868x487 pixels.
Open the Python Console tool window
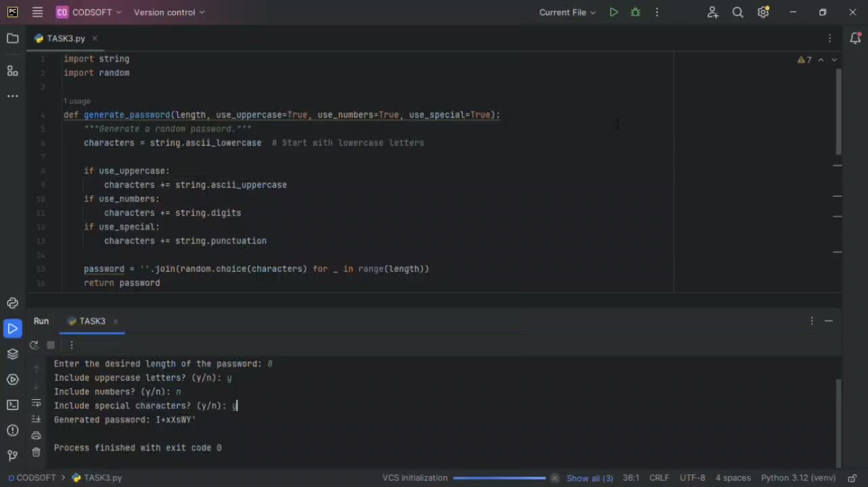tap(12, 303)
